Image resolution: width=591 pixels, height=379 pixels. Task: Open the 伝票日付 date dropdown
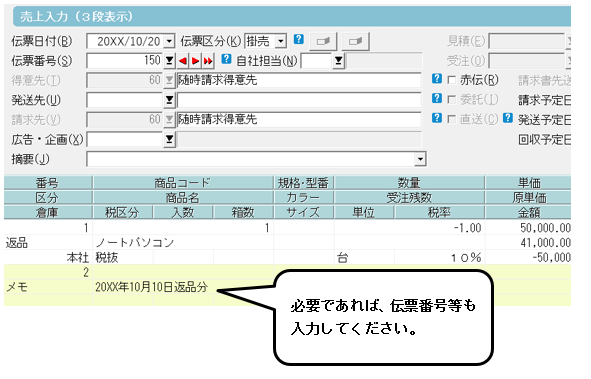tap(170, 41)
